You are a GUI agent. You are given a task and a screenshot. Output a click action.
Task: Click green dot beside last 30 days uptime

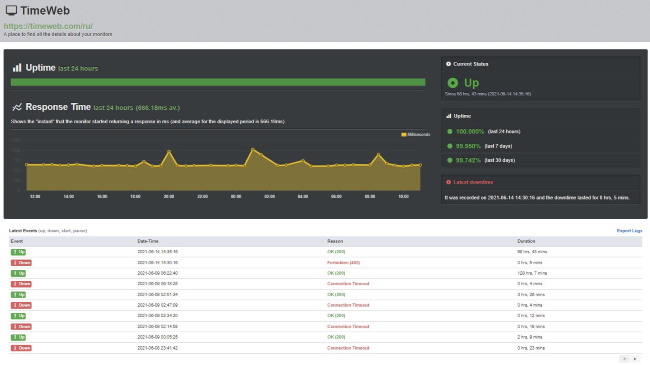coord(450,160)
